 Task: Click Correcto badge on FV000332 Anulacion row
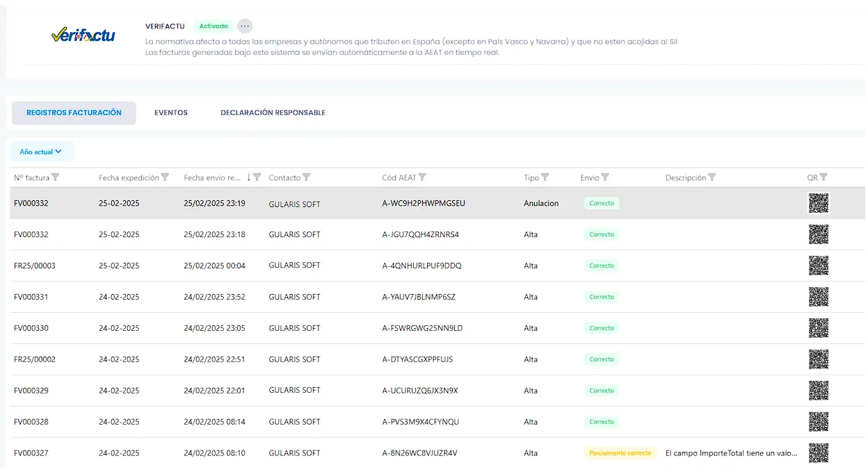click(x=602, y=203)
